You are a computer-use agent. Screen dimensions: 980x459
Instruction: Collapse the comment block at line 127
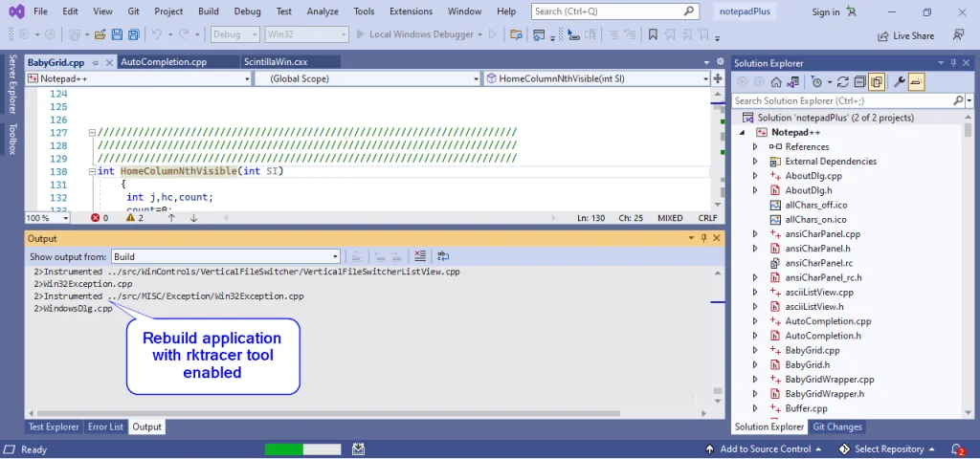92,132
